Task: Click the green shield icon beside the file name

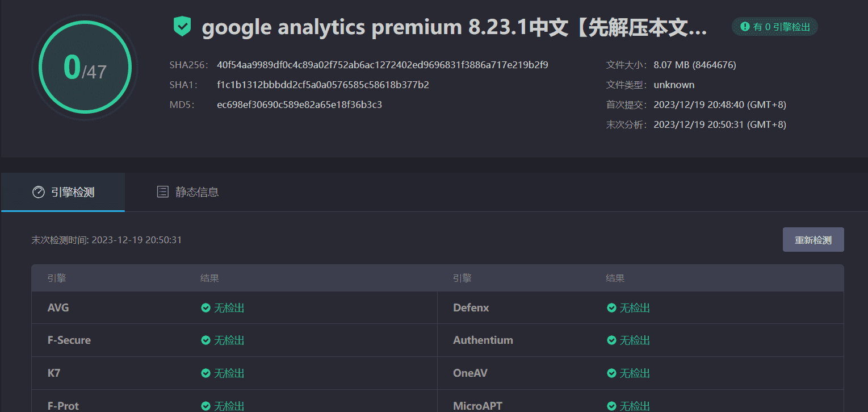Action: point(182,27)
